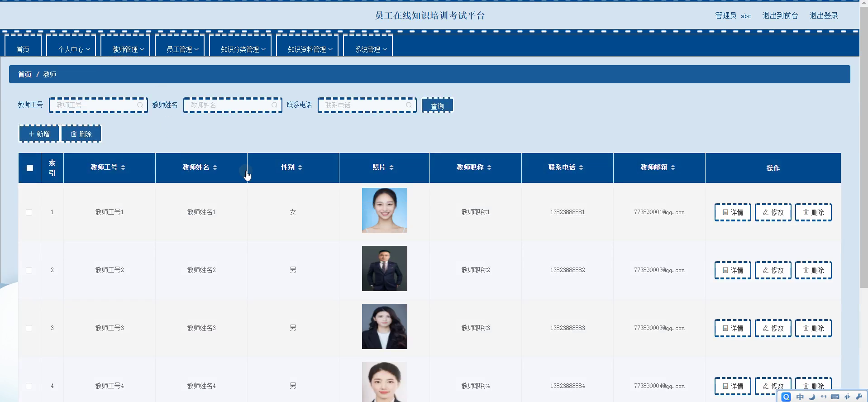The image size is (868, 402).
Task: Click the bulk 删除 button above table
Action: pyautogui.click(x=81, y=134)
